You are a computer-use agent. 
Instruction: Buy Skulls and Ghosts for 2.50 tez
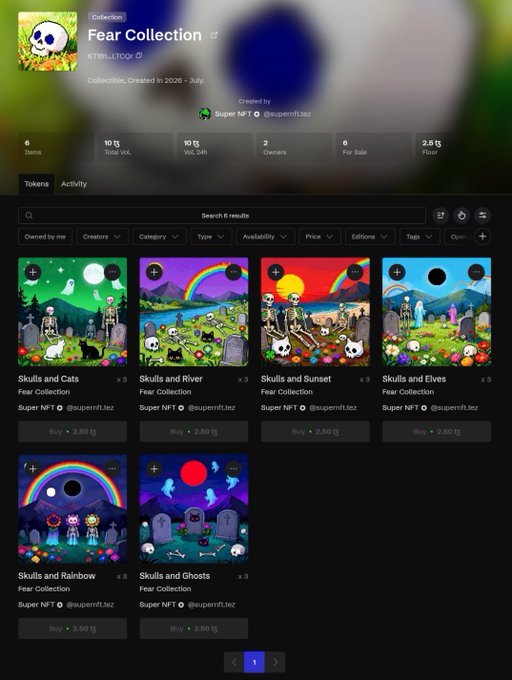click(194, 628)
